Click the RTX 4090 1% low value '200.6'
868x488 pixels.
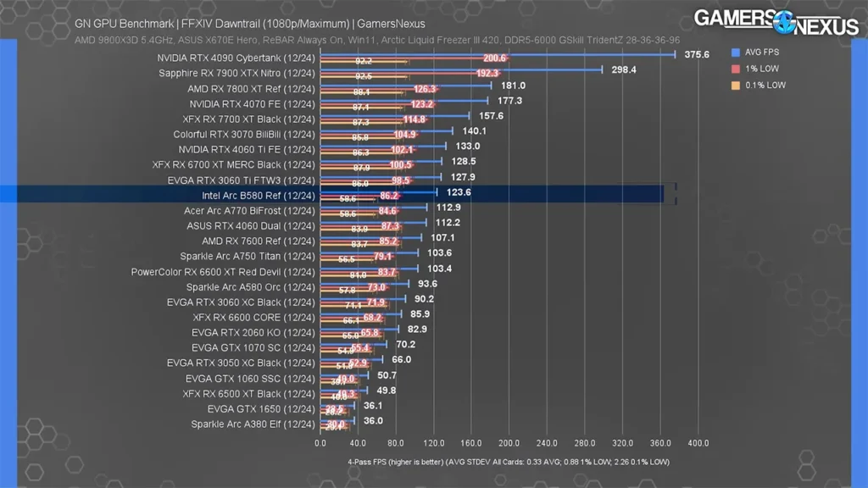tap(494, 58)
